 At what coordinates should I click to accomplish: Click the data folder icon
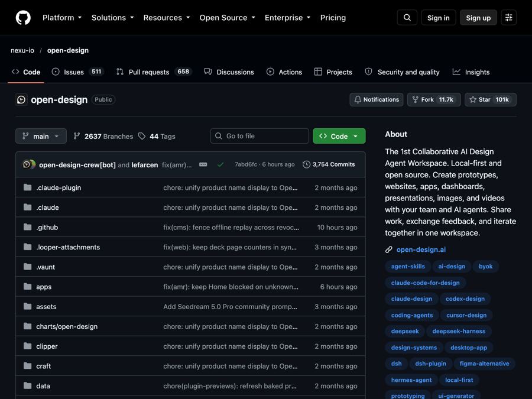(x=27, y=386)
